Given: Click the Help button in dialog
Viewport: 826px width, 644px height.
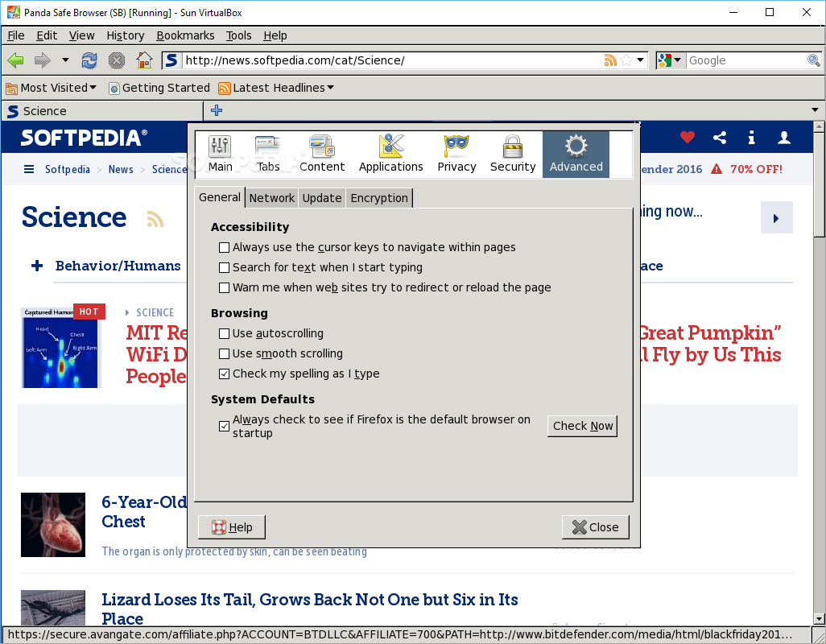Looking at the screenshot, I should coord(232,527).
